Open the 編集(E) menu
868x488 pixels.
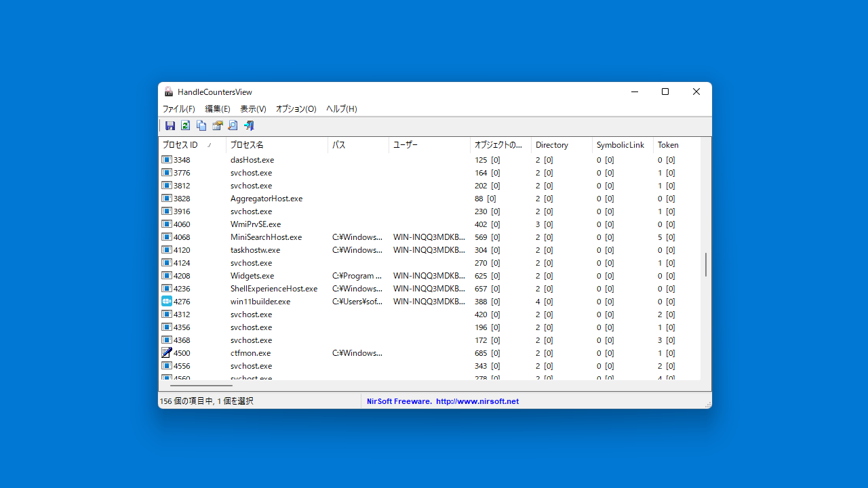[218, 108]
